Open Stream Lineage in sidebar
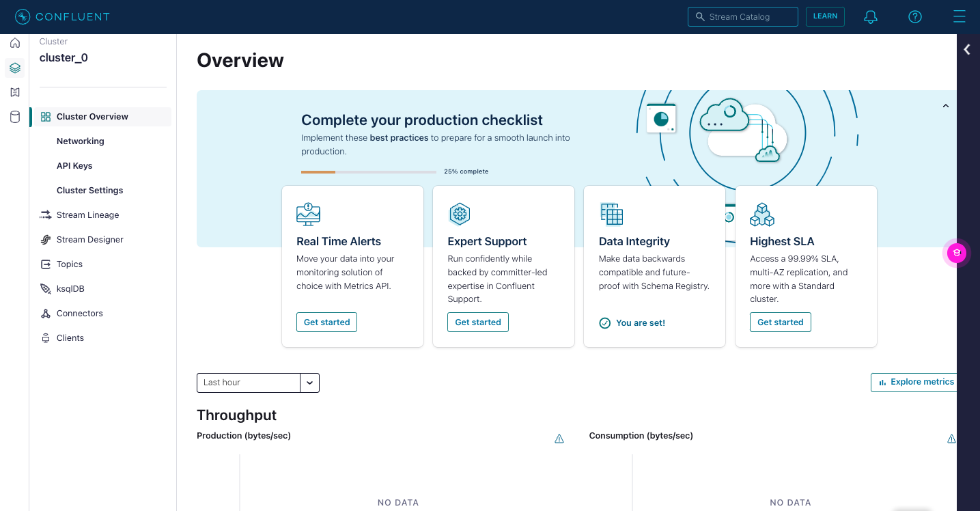Viewport: 980px width, 511px height. (88, 215)
